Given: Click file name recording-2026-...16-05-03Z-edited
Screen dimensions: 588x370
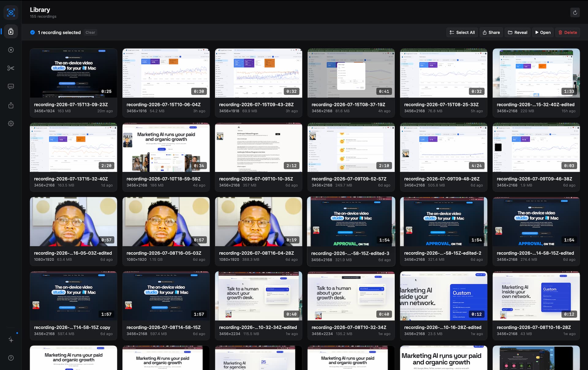Looking at the screenshot, I should coord(73,253).
